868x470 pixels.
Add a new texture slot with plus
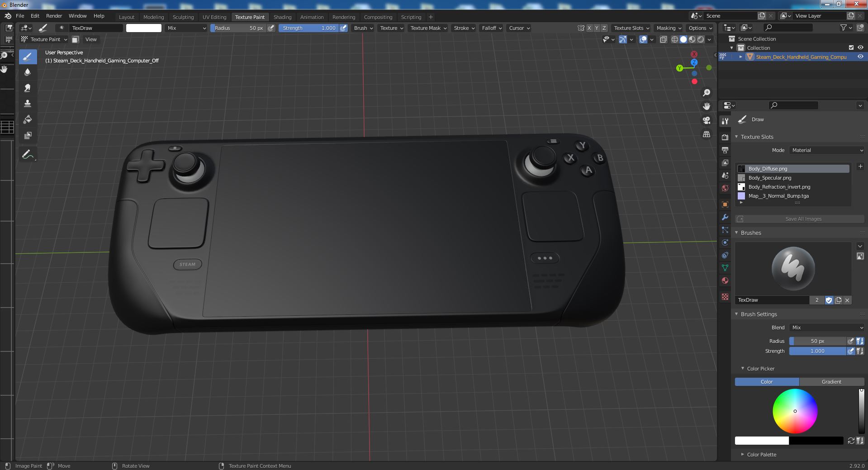[860, 166]
